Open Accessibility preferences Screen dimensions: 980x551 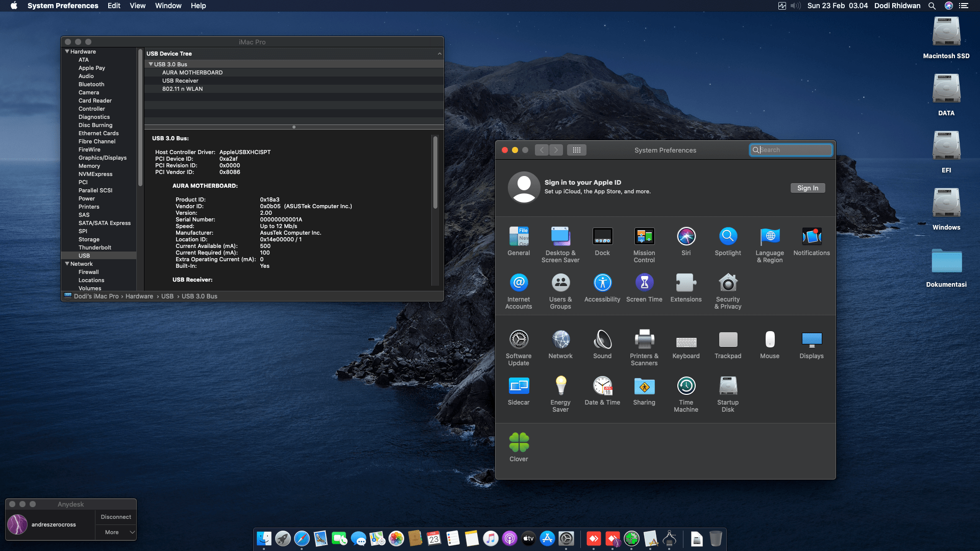602,288
